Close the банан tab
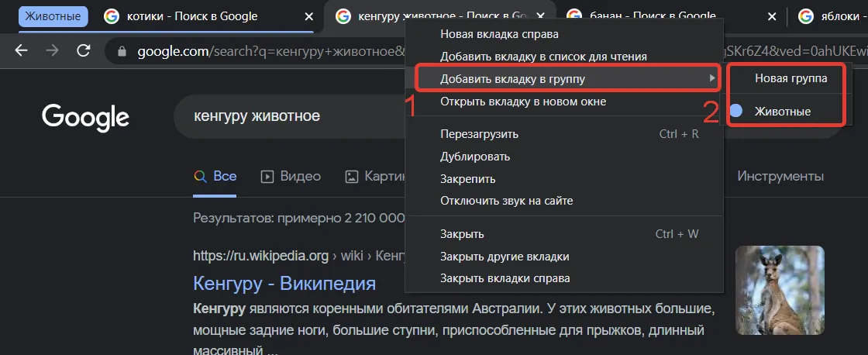Image resolution: width=868 pixels, height=355 pixels. point(772,16)
